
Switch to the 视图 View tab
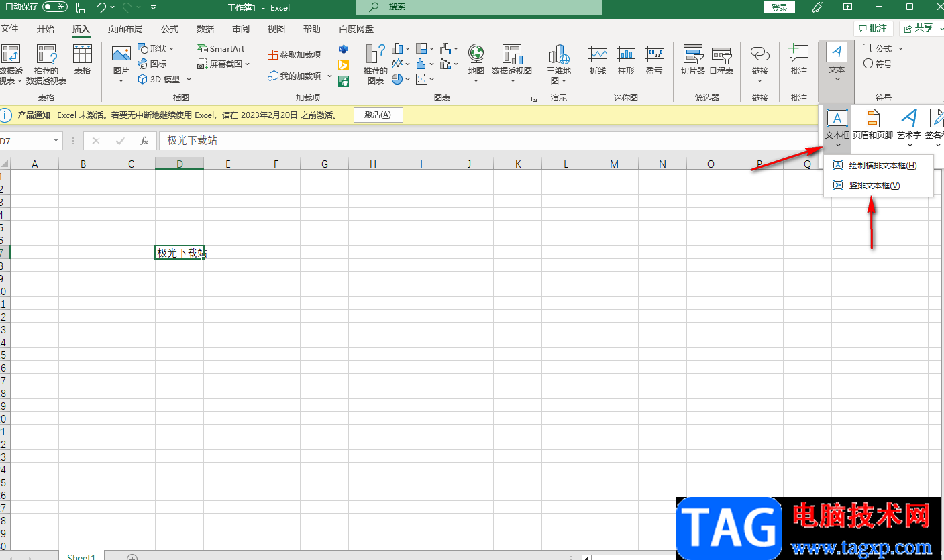[276, 29]
